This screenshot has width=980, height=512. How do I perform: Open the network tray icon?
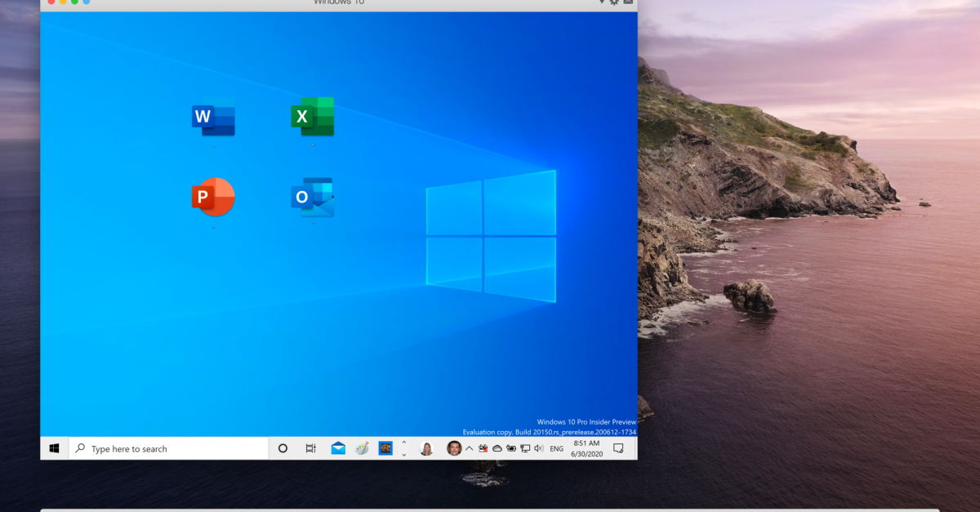pyautogui.click(x=525, y=448)
